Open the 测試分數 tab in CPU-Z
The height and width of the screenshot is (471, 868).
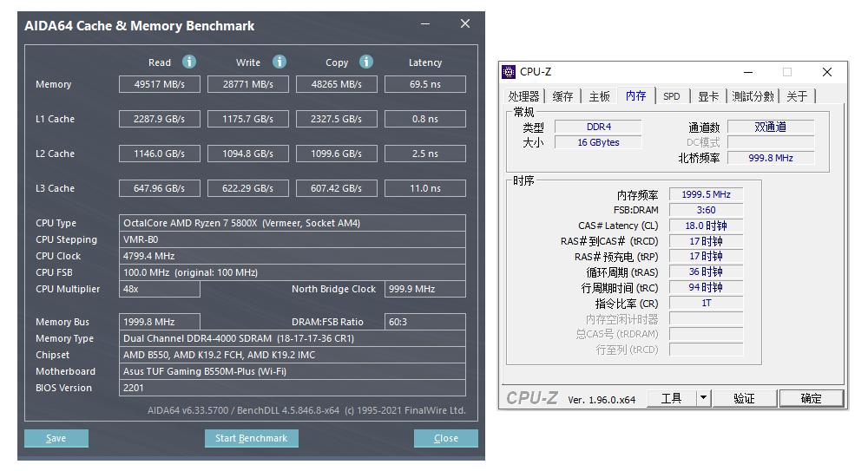point(753,96)
